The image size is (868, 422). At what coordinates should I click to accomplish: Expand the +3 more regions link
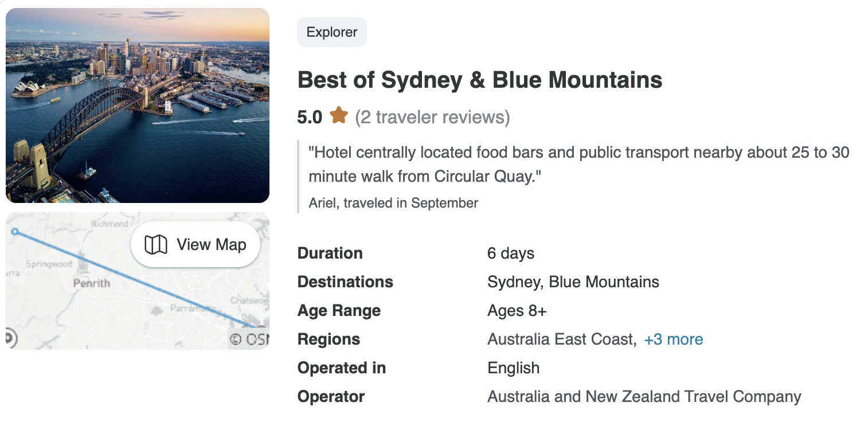[x=674, y=339]
